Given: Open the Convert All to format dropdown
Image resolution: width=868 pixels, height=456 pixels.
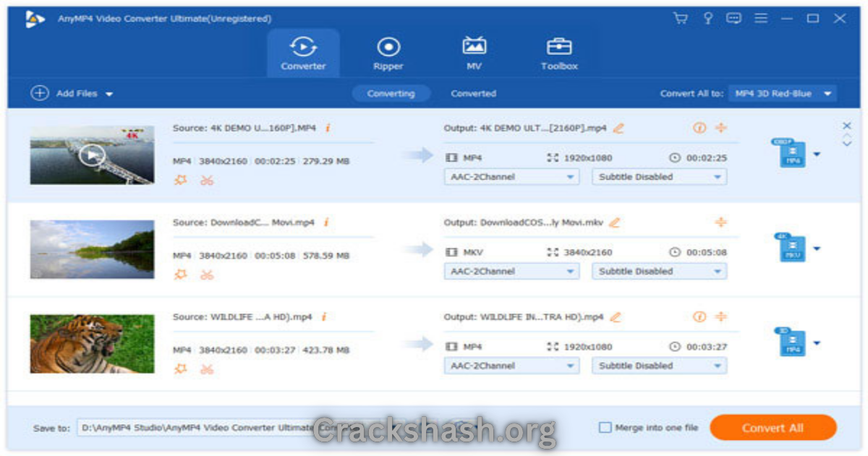Looking at the screenshot, I should click(782, 93).
